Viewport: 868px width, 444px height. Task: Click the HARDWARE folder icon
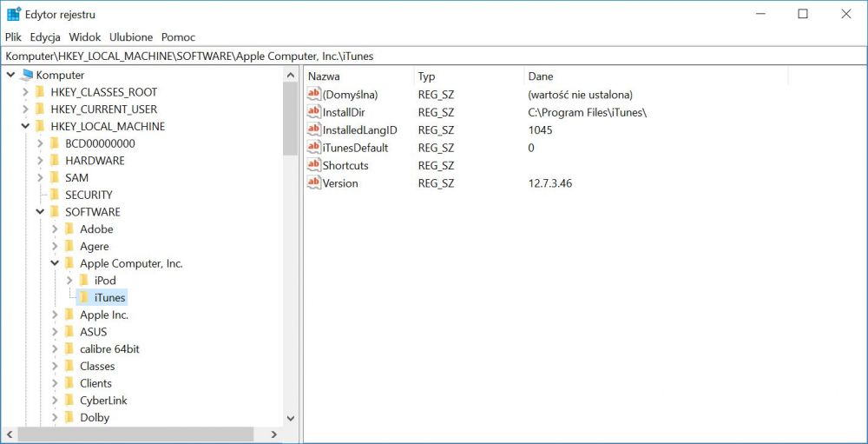[54, 161]
